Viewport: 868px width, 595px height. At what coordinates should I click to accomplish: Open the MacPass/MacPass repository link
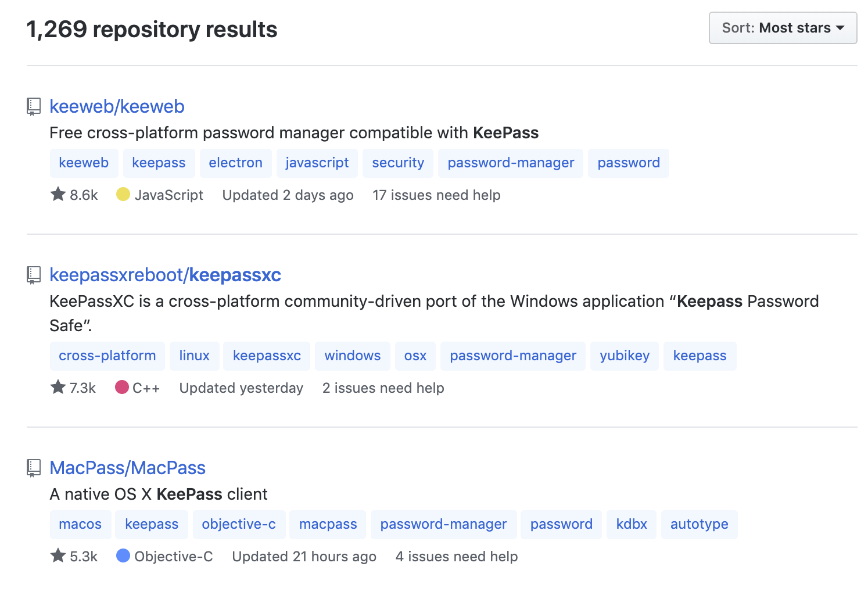pos(127,468)
